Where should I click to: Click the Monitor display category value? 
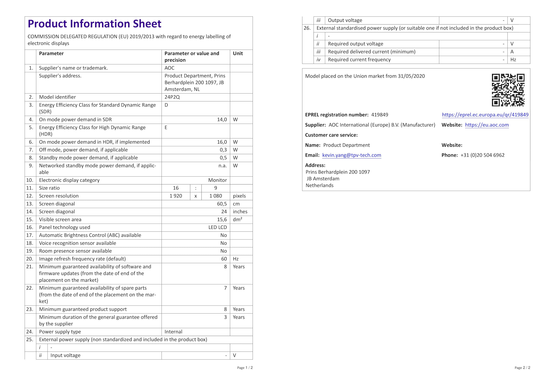coord(217,180)
